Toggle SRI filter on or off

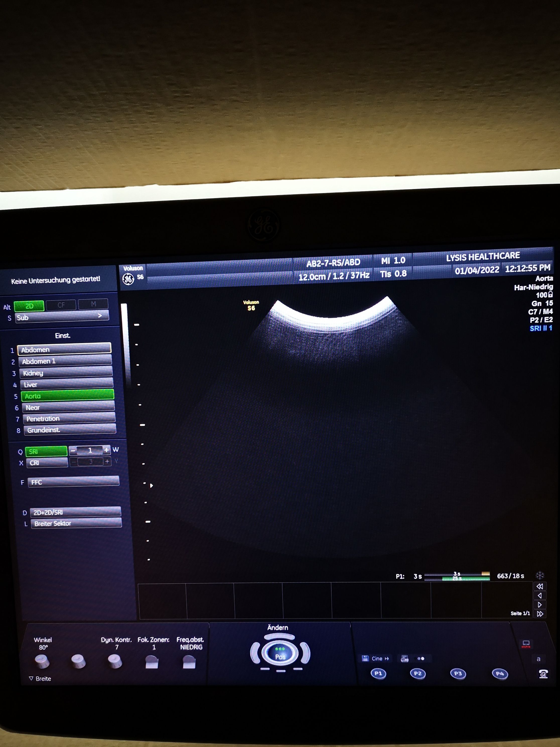point(46,452)
